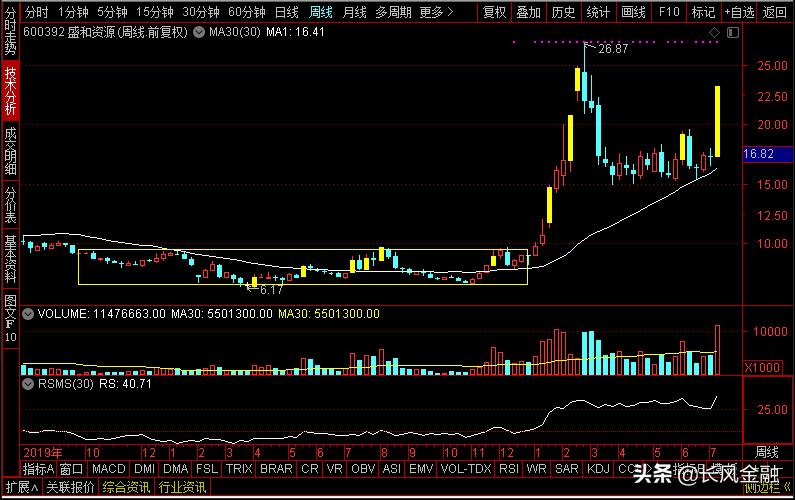The image size is (795, 500).
Task: Switch to the 月线 monthly chart tab
Action: 354,12
